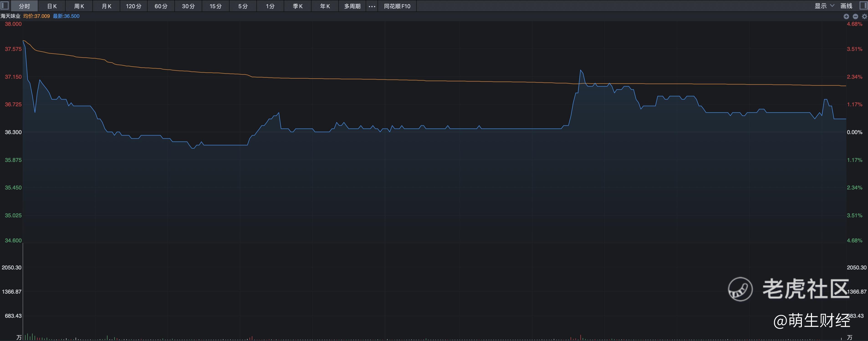The image size is (868, 341).
Task: Click the 海天味业 stock name label
Action: point(10,16)
